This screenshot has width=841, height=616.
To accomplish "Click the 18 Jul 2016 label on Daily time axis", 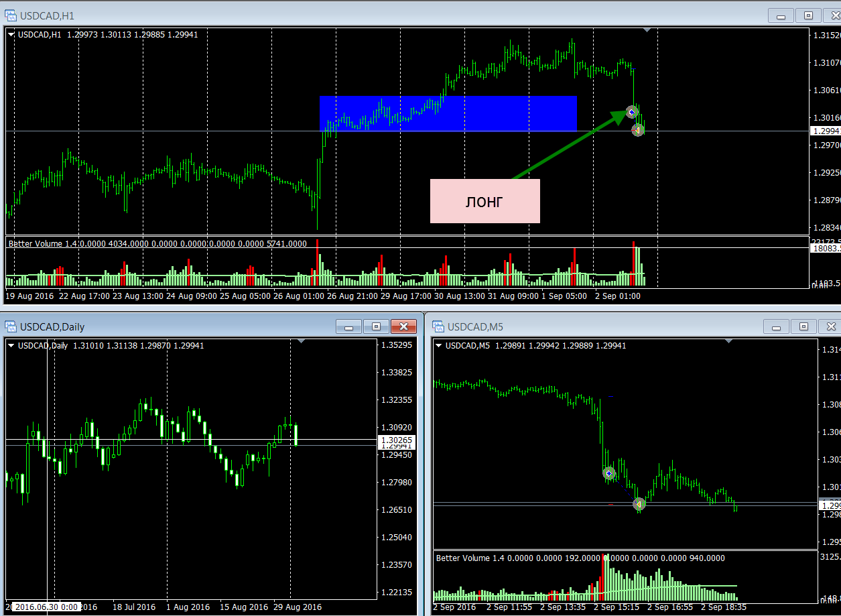I will click(x=134, y=607).
